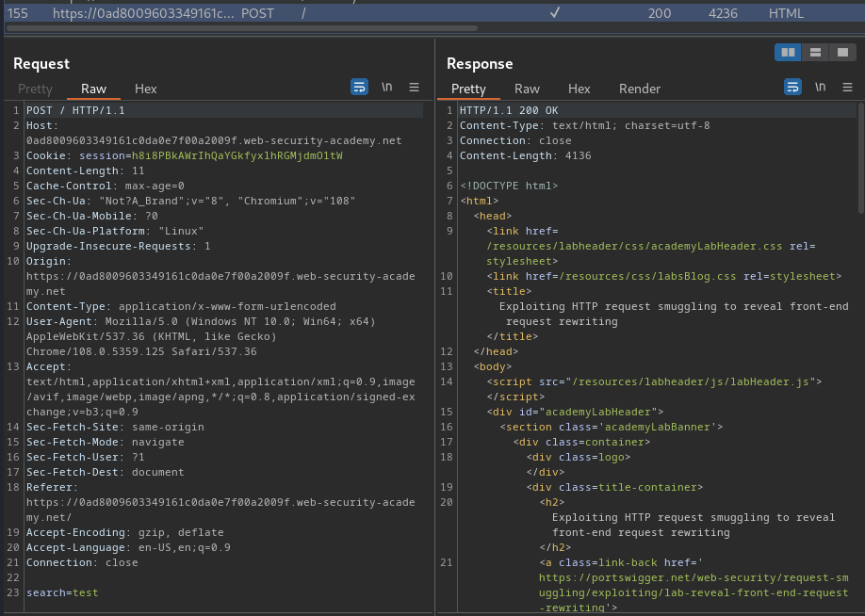Click 'POST / HTTP/1.1' request line

pos(75,110)
